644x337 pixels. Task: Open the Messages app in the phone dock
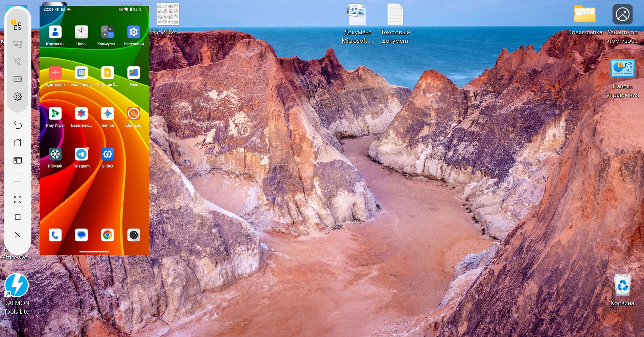[x=81, y=235]
